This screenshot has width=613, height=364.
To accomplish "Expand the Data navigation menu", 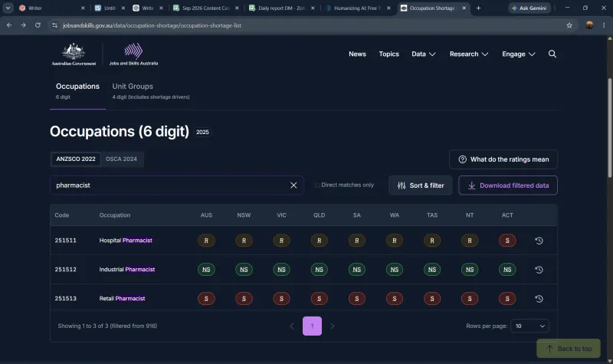I will (424, 54).
